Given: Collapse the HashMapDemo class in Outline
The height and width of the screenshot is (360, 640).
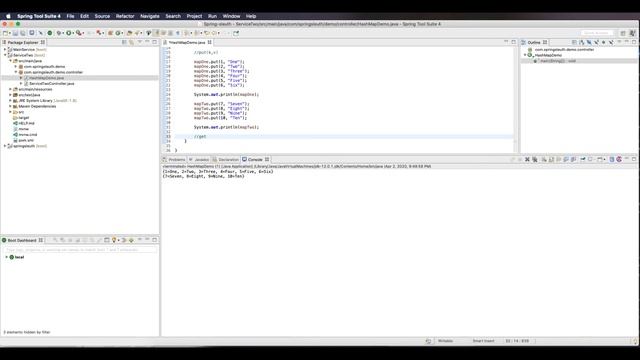Looking at the screenshot, I should (x=525, y=55).
